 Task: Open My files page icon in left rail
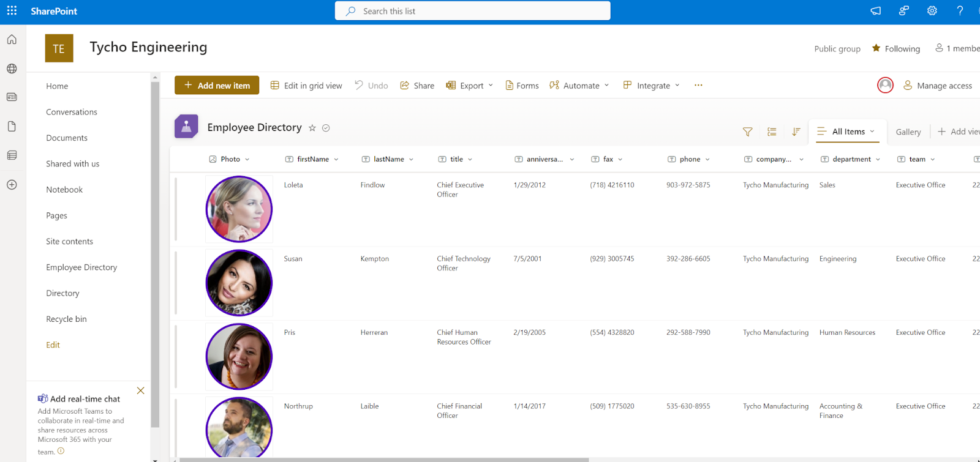click(x=12, y=126)
